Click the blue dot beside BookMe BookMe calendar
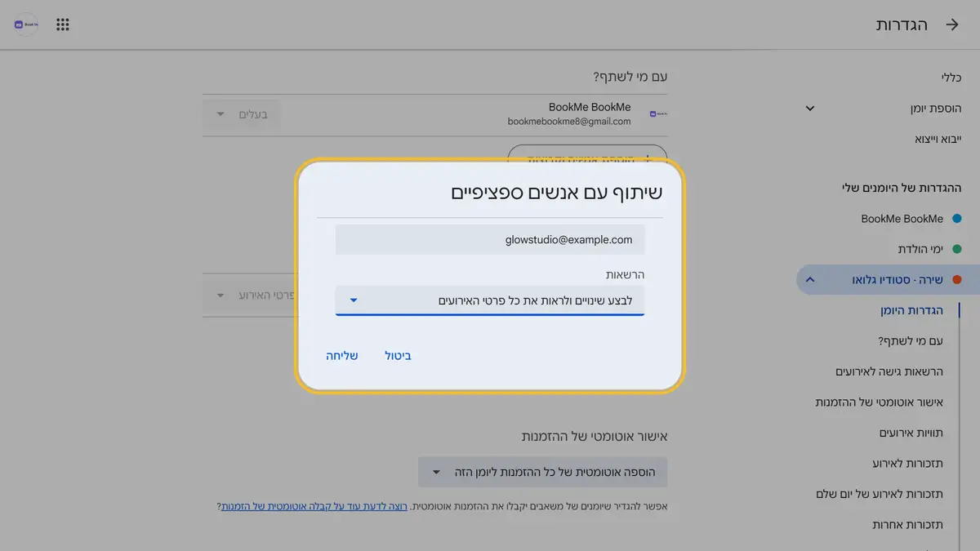This screenshot has height=551, width=980. pyautogui.click(x=957, y=219)
